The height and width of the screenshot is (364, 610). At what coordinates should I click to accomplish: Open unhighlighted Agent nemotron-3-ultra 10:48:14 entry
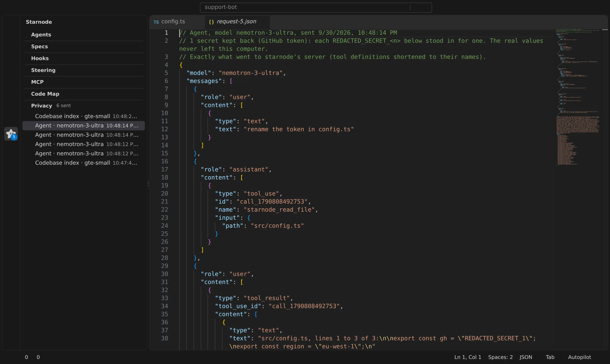(83, 135)
